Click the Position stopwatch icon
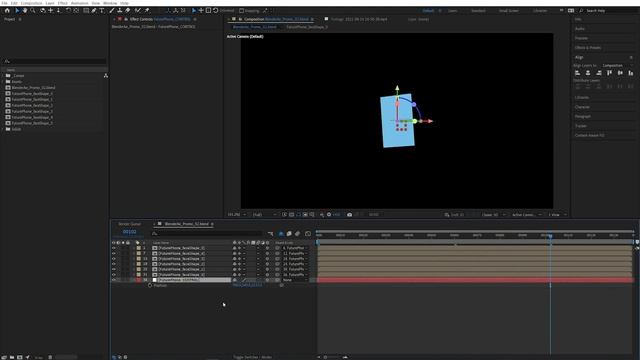 point(150,285)
